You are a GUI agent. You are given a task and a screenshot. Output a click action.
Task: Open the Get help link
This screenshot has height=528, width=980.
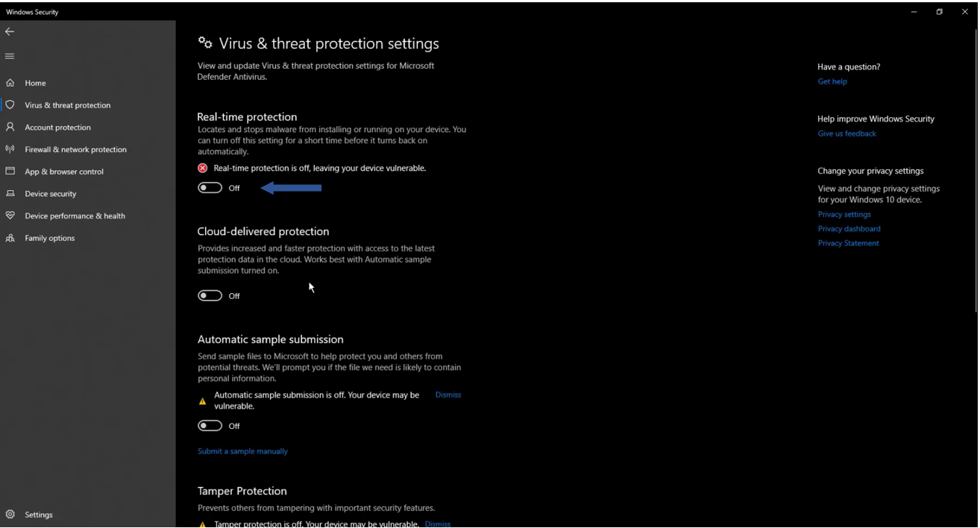point(832,81)
